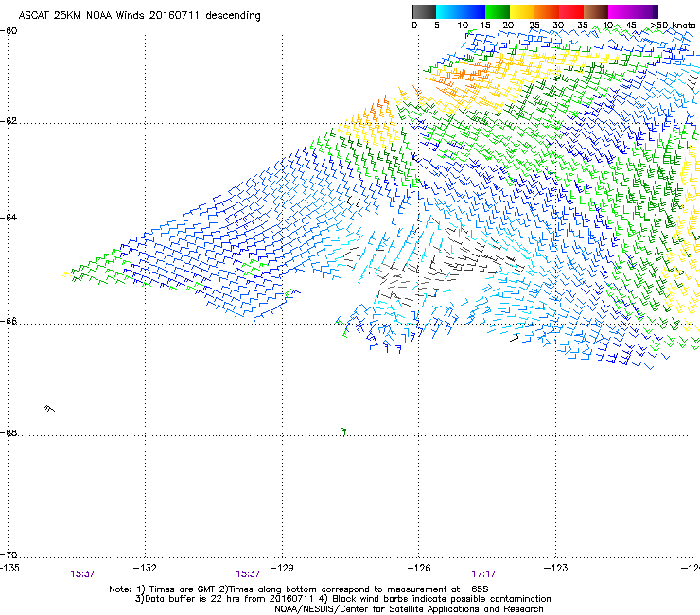Screen dimensions: 700x615
Task: Click the 15:37 time label nearest -129
Action: (x=248, y=574)
